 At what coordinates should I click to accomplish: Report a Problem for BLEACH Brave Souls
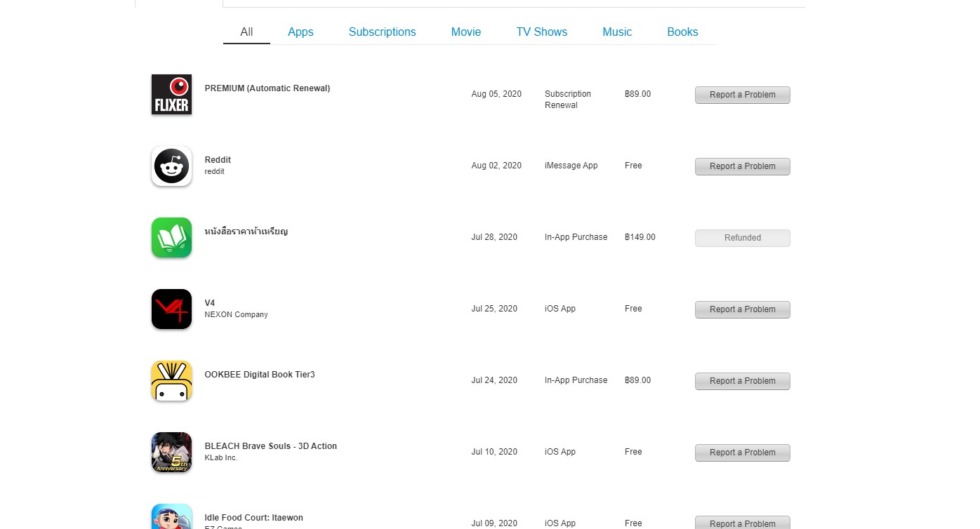742,453
